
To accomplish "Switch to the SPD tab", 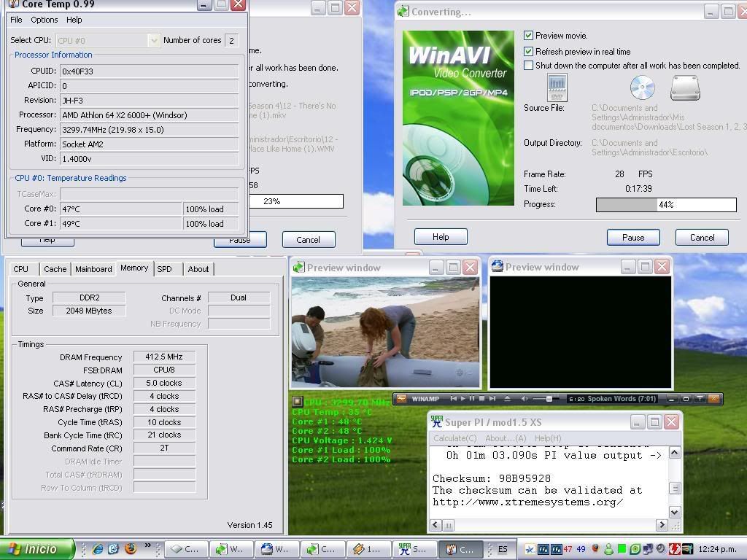I will [x=165, y=269].
